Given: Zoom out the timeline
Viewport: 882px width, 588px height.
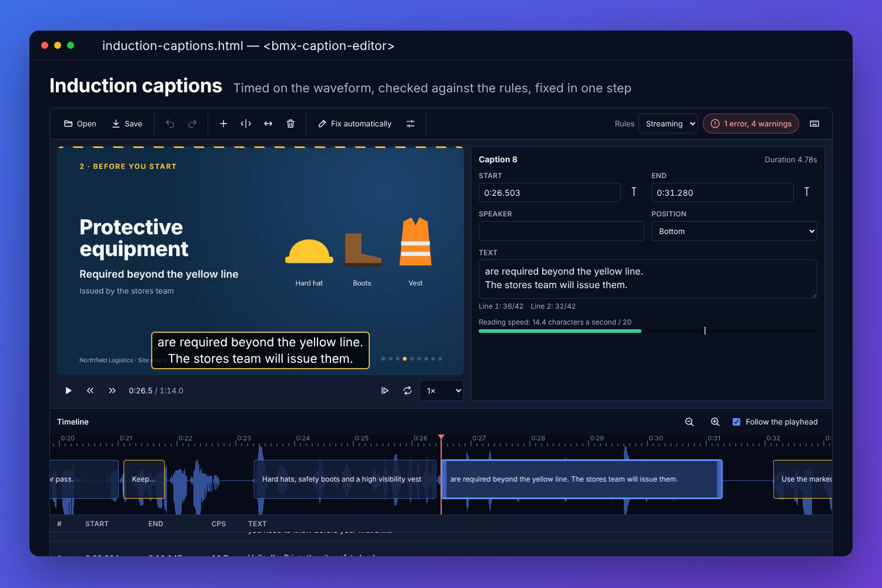Looking at the screenshot, I should 690,422.
